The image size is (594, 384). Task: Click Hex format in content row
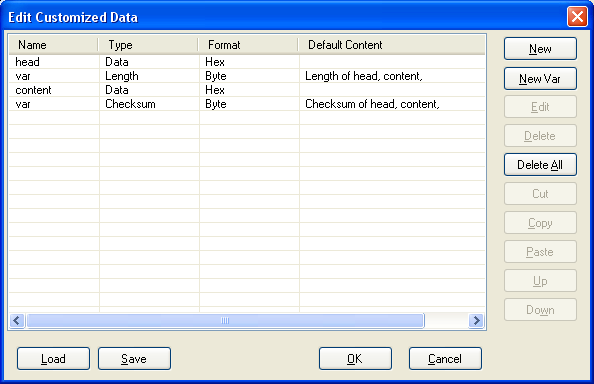[x=215, y=90]
